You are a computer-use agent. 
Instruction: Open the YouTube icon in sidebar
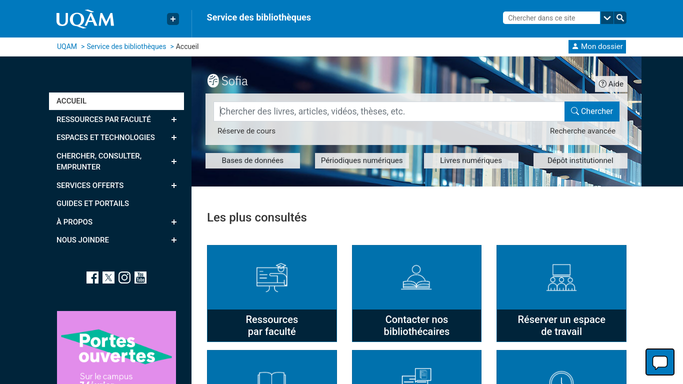coord(140,278)
